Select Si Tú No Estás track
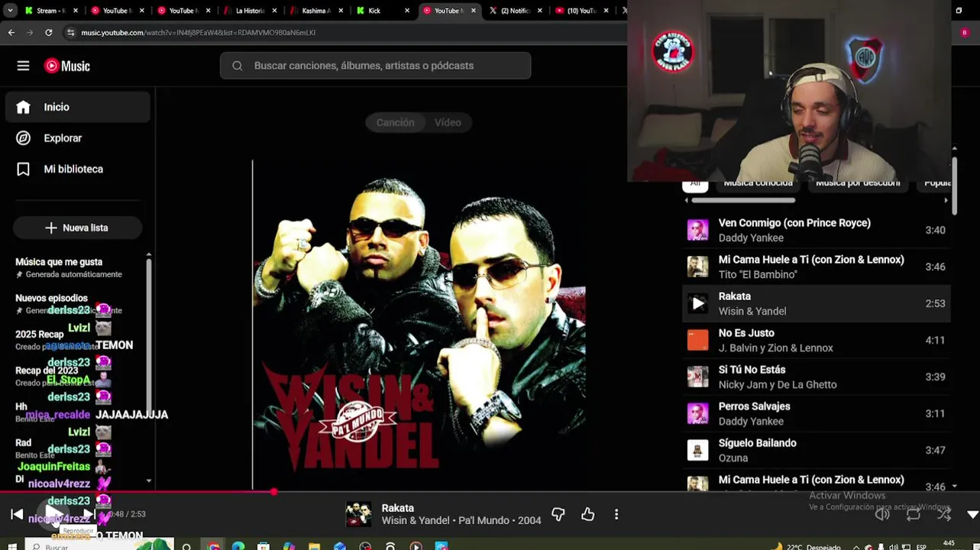980x550 pixels. 815,377
